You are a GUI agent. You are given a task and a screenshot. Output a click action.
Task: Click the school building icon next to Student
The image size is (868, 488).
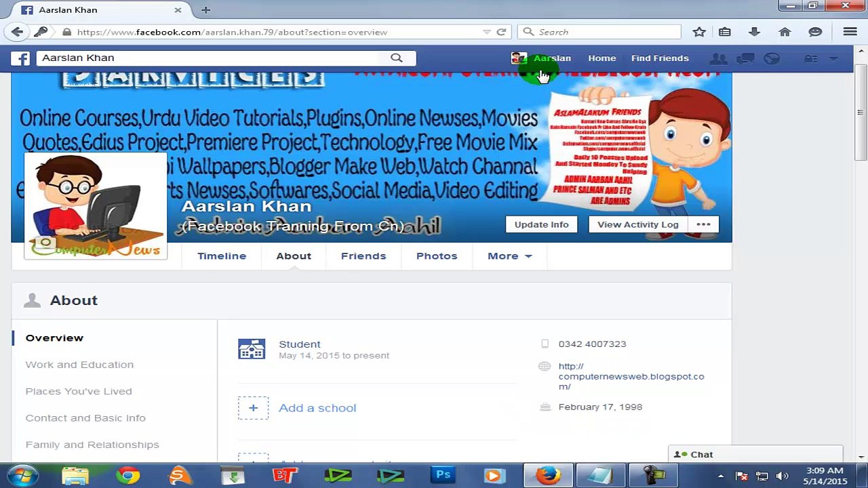(252, 349)
